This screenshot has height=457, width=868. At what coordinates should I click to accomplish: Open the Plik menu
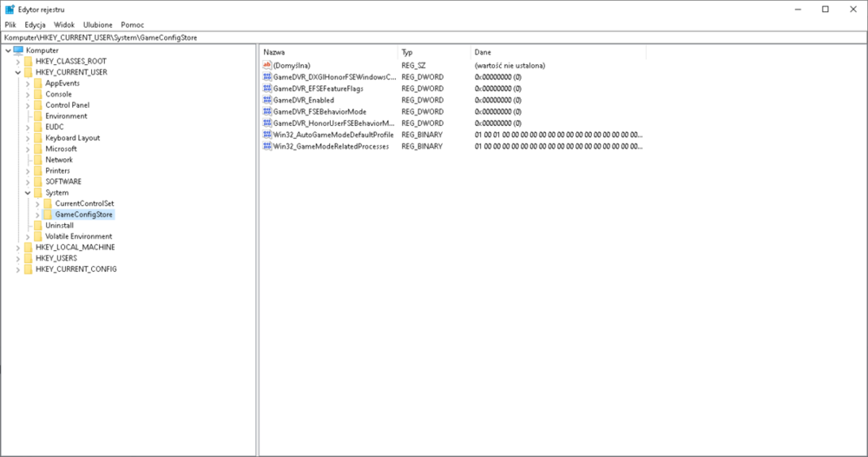(10, 25)
